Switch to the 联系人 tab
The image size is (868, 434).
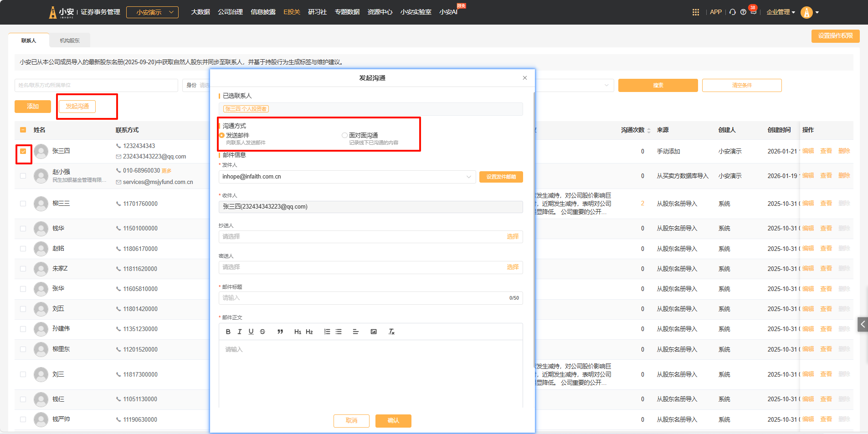click(x=29, y=41)
